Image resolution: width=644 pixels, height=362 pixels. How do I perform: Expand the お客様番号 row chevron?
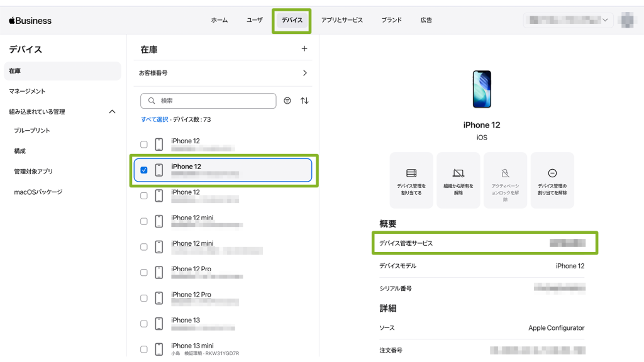pos(305,73)
